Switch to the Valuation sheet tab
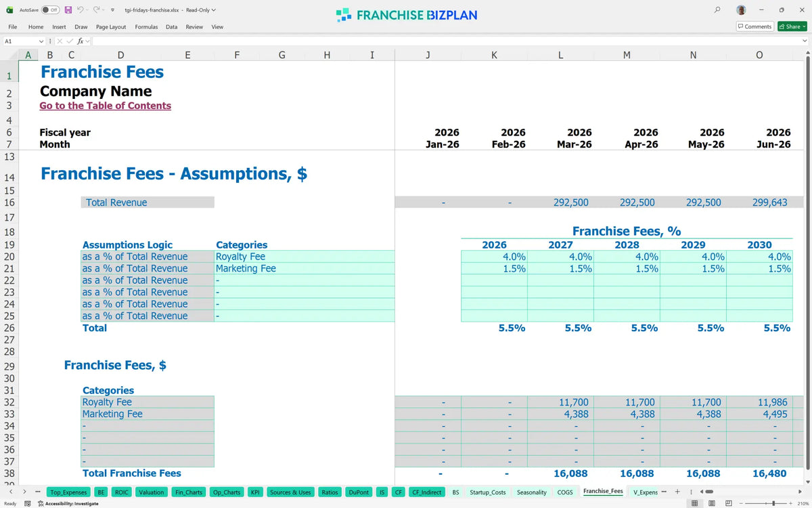 pos(151,492)
